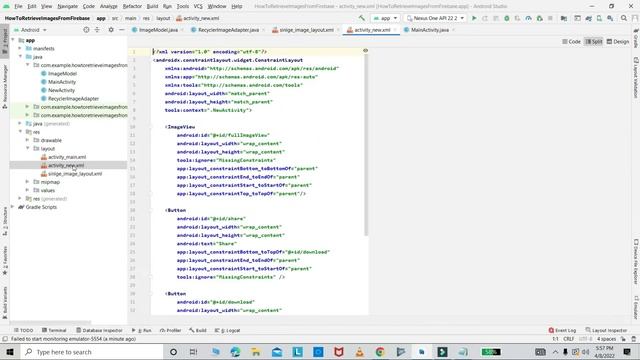Open Database Inspector tool window
The height and width of the screenshot is (360, 640).
pos(99,330)
